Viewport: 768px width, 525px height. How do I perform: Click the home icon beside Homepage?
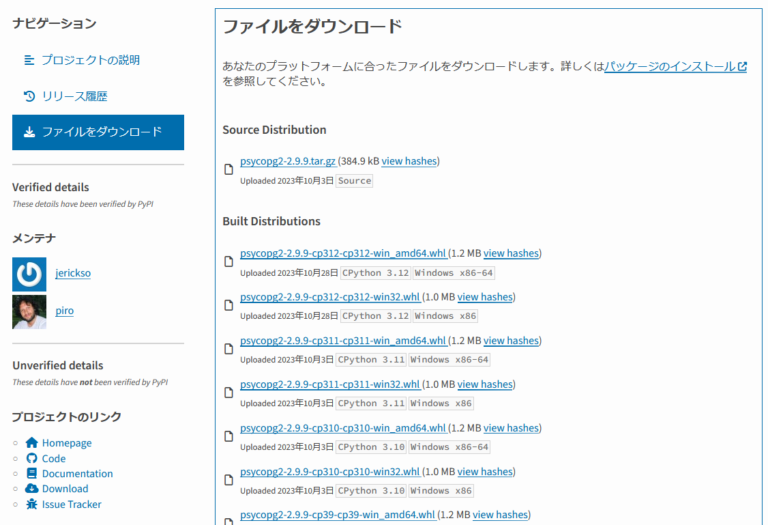pos(32,443)
